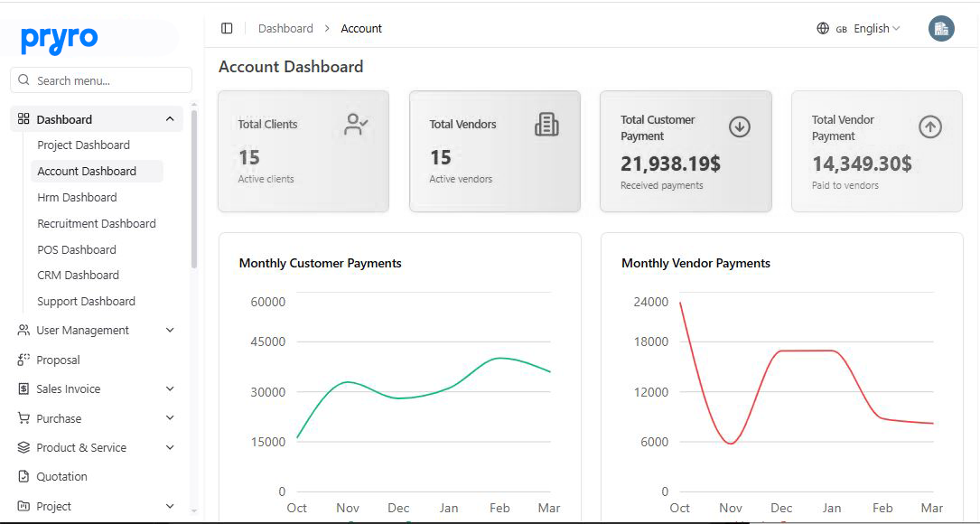Viewport: 980px width, 524px height.
Task: Select Hrm Dashboard in sidebar
Action: coord(77,198)
